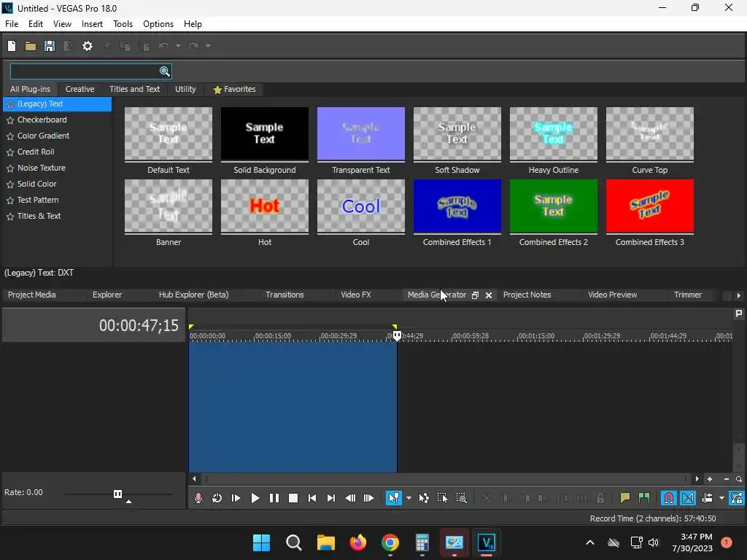Toggle loop playback button

pyautogui.click(x=217, y=498)
